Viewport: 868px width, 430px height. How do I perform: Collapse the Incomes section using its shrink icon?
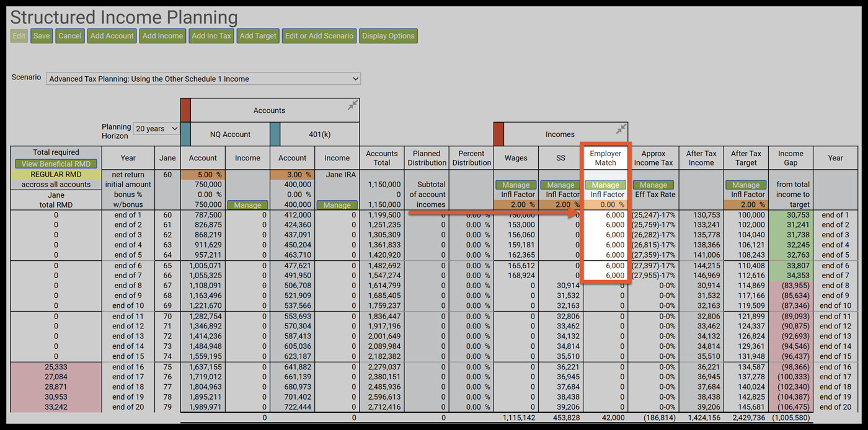coord(621,129)
